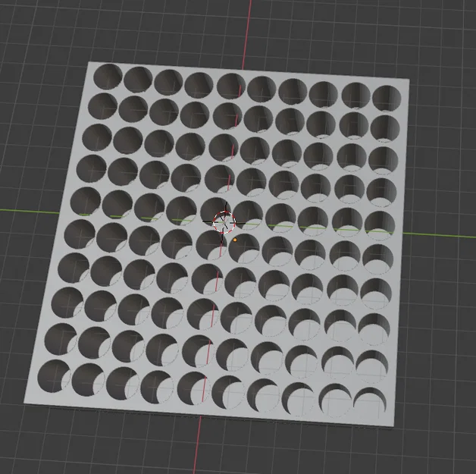Click the 3D cursor crosshair in the viewport
476x474 pixels.
(x=224, y=222)
